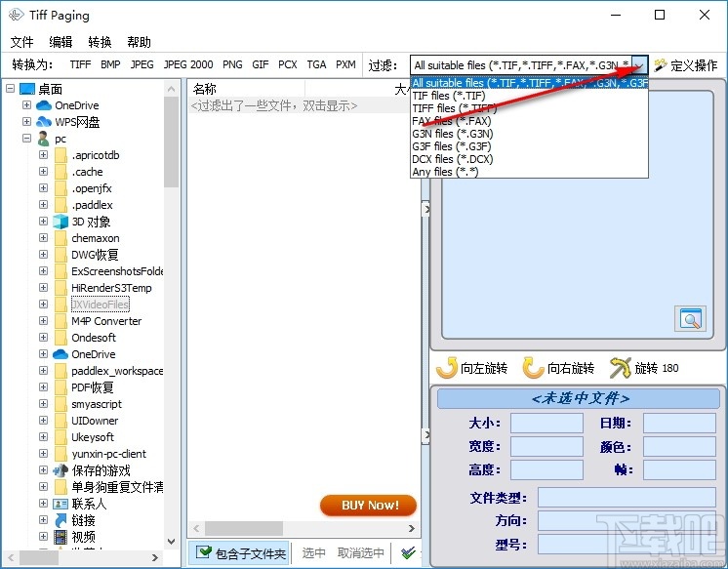Choose DCX files (*.DCX) filter option
The image size is (728, 569).
pos(529,159)
